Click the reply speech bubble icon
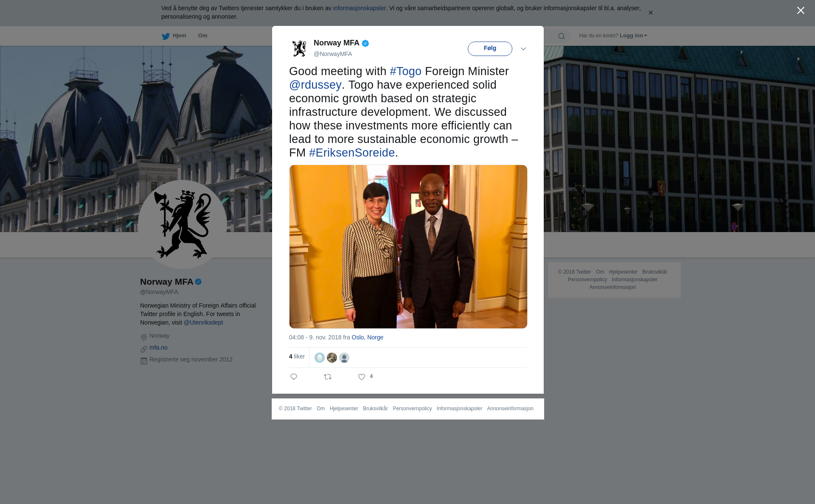 (294, 377)
